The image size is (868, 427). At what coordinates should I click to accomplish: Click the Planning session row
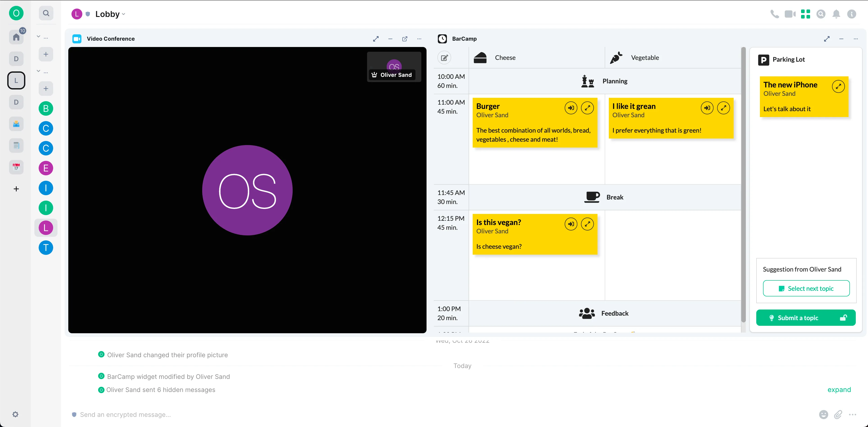(605, 81)
